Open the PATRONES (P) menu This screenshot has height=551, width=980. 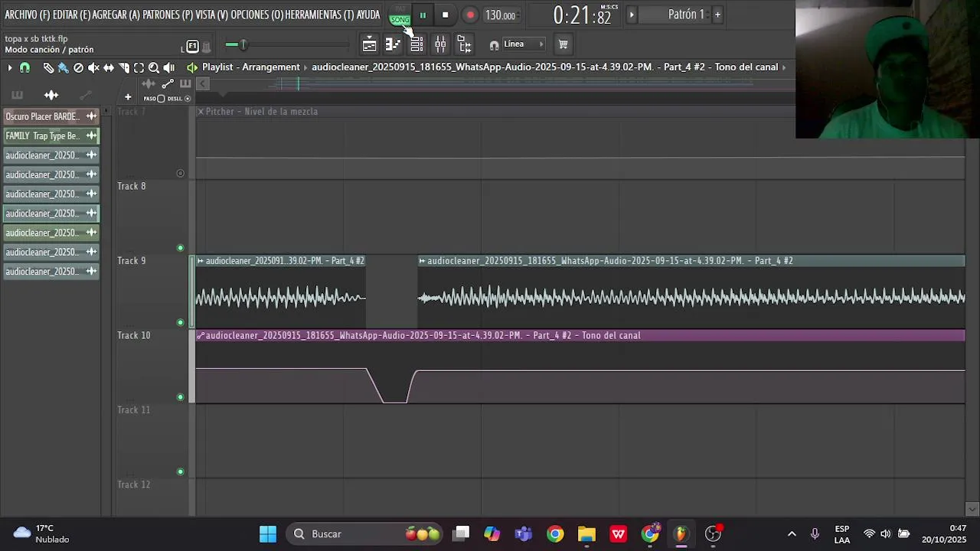(x=167, y=15)
